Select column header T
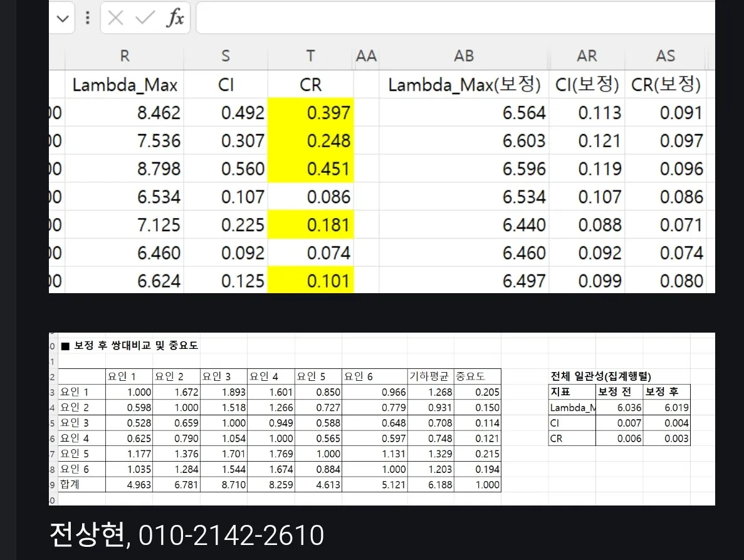Viewport: 744px width, 560px height. click(310, 56)
